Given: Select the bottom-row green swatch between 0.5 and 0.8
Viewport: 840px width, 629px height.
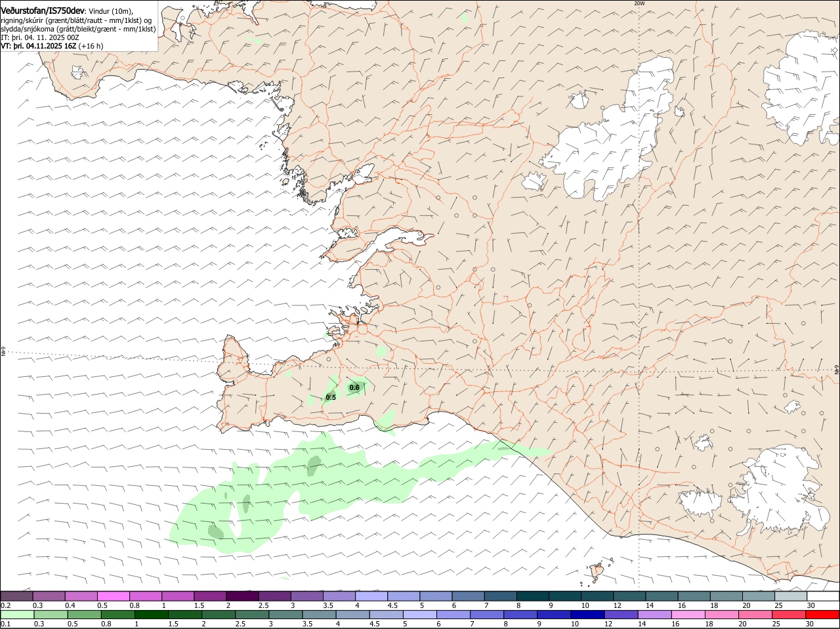Looking at the screenshot, I should pyautogui.click(x=84, y=615).
